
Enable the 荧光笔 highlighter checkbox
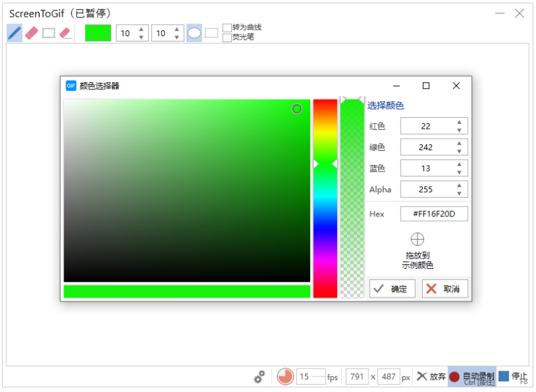click(x=226, y=38)
